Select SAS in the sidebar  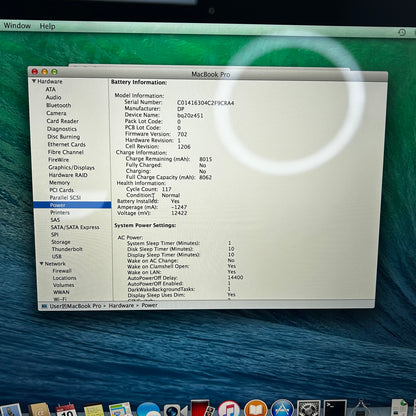[x=55, y=220]
